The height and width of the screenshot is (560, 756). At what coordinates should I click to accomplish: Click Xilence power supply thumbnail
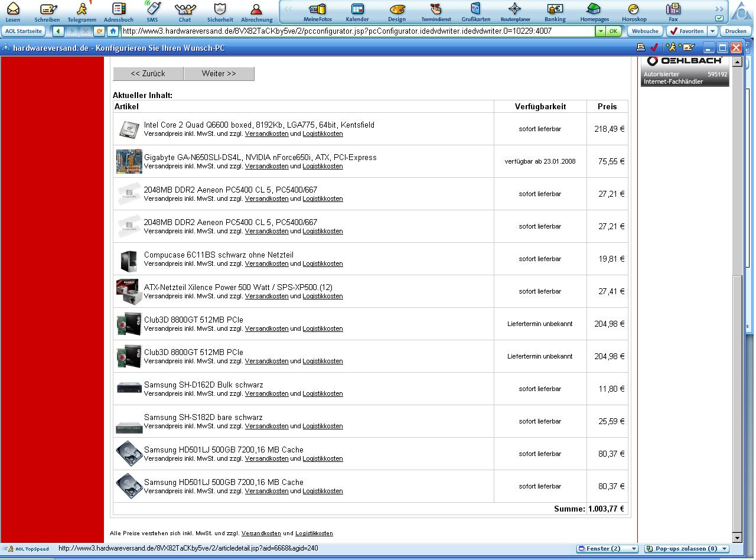click(x=128, y=291)
